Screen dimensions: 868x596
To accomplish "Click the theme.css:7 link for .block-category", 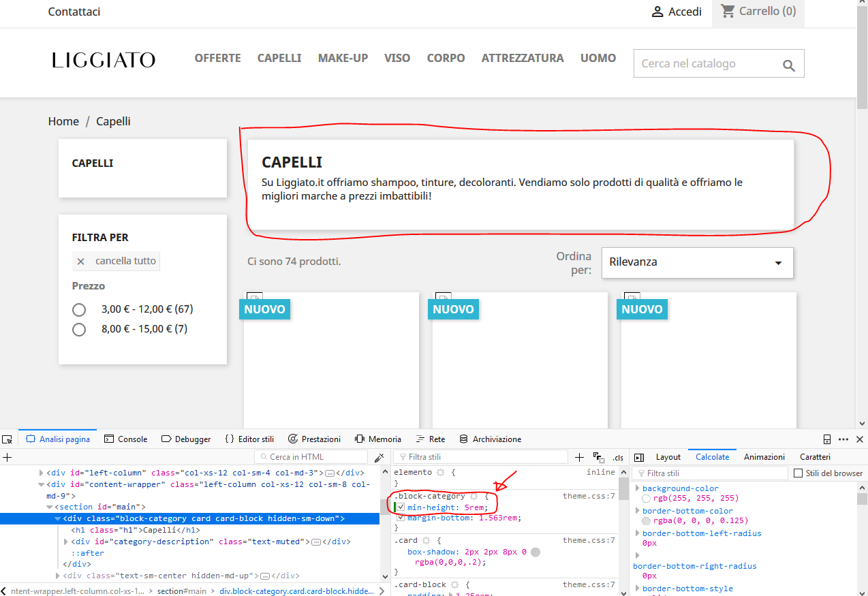I will [589, 496].
